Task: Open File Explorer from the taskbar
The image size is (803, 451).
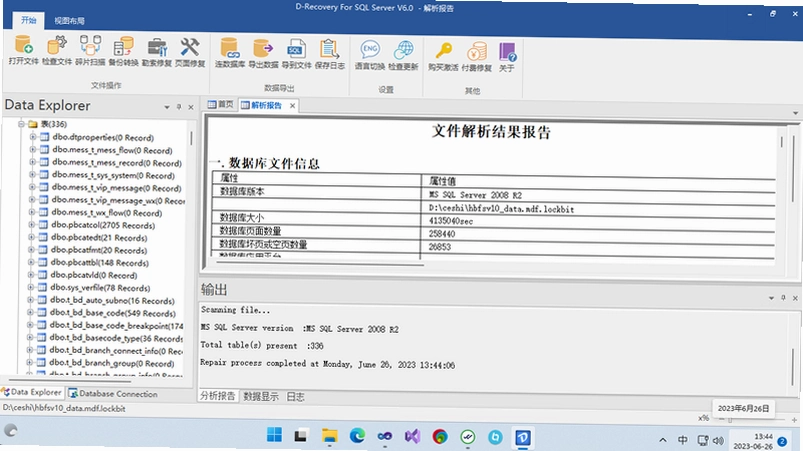Action: (329, 436)
